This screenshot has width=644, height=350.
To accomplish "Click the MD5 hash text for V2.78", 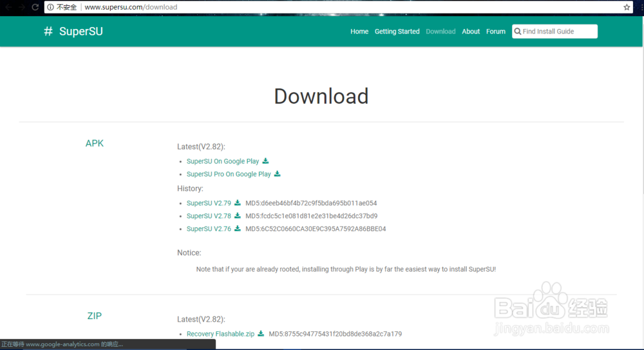I will point(311,216).
